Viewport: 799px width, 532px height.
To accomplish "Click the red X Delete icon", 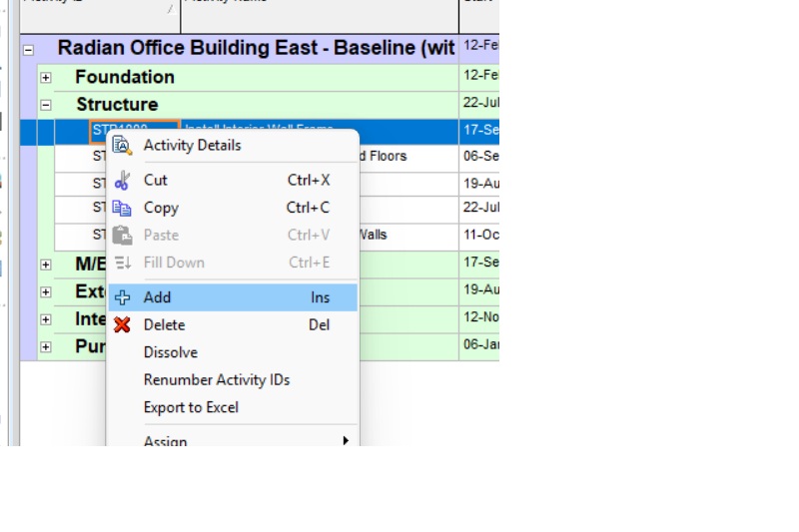I will tap(123, 325).
